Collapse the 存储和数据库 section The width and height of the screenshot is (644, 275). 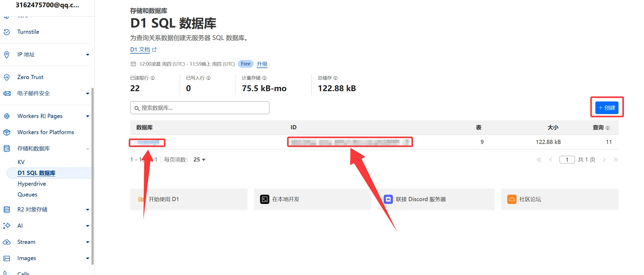pyautogui.click(x=88, y=149)
